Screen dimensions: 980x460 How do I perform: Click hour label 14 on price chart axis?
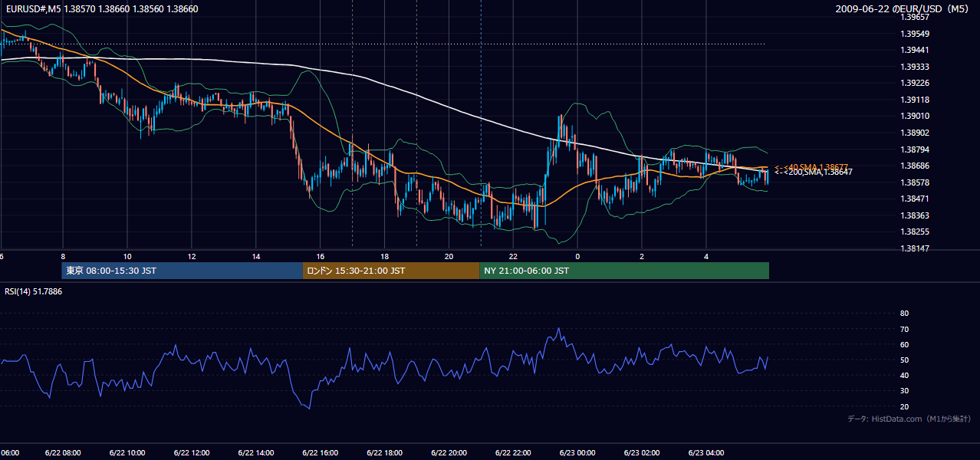point(256,256)
